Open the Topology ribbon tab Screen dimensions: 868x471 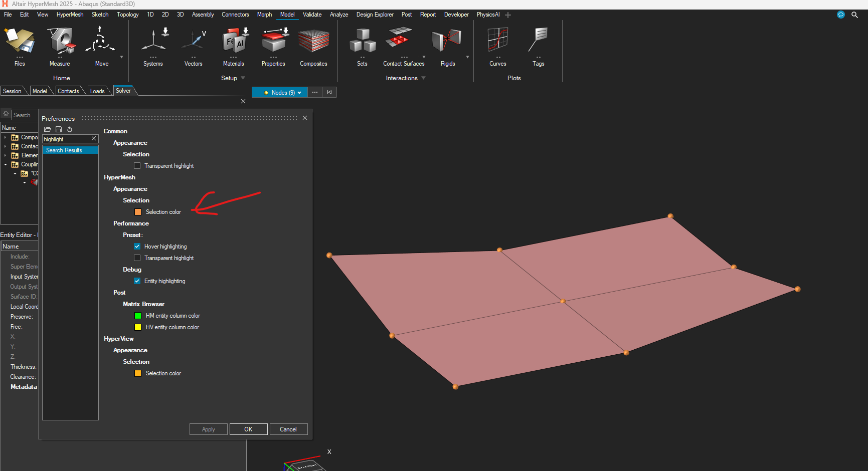[128, 15]
